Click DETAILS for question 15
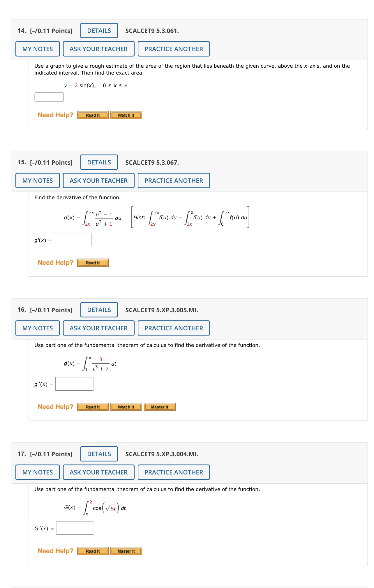This screenshot has height=588, width=374. [x=98, y=162]
